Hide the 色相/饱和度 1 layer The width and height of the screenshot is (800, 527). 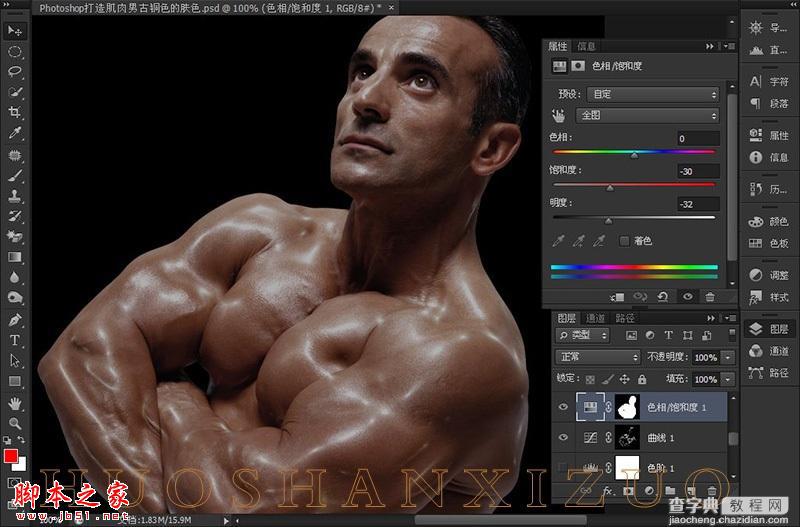point(563,407)
